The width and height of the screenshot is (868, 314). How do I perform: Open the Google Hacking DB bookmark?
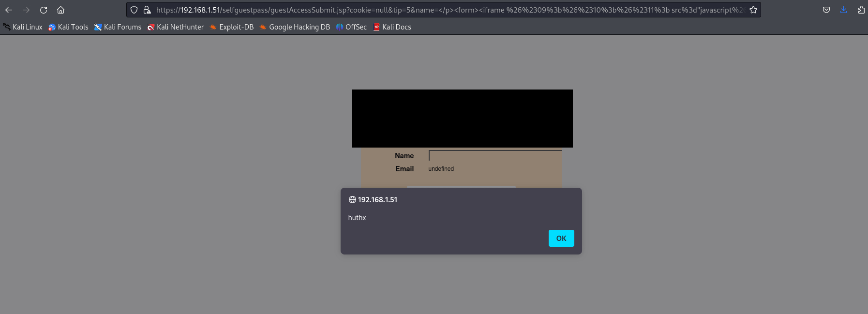coord(295,27)
